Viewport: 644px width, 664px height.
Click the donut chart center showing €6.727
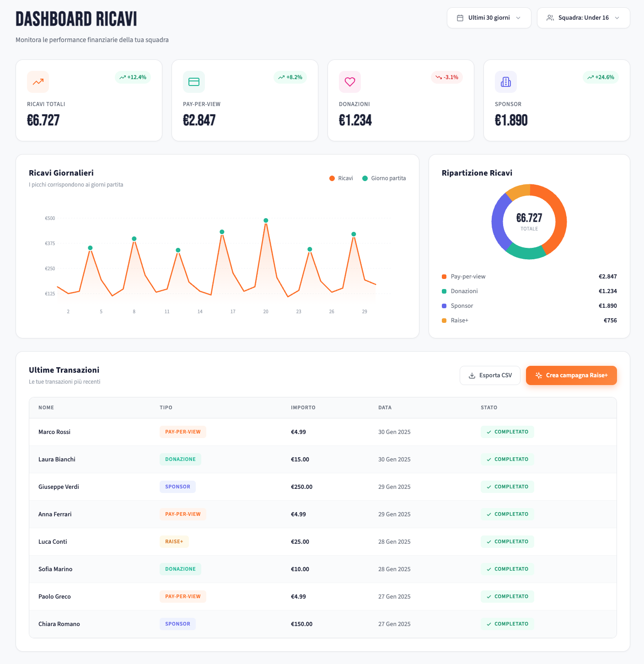point(529,222)
